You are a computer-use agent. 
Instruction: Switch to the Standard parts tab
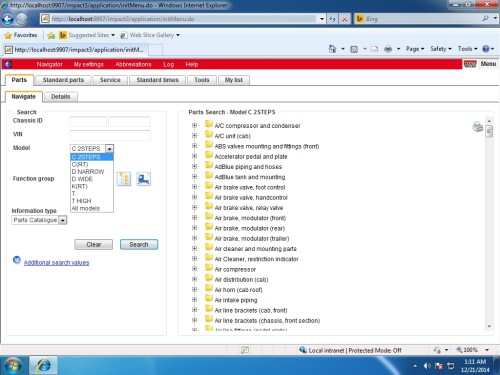63,80
